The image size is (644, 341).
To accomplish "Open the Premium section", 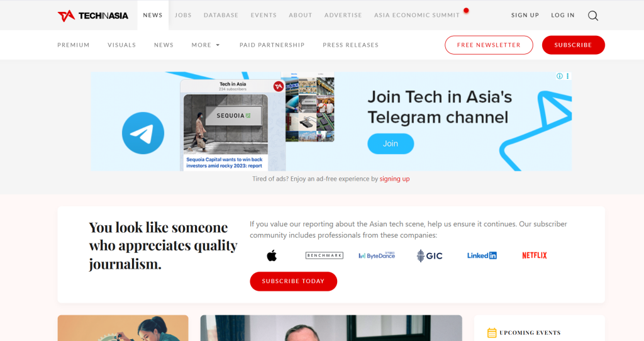I will point(74,45).
